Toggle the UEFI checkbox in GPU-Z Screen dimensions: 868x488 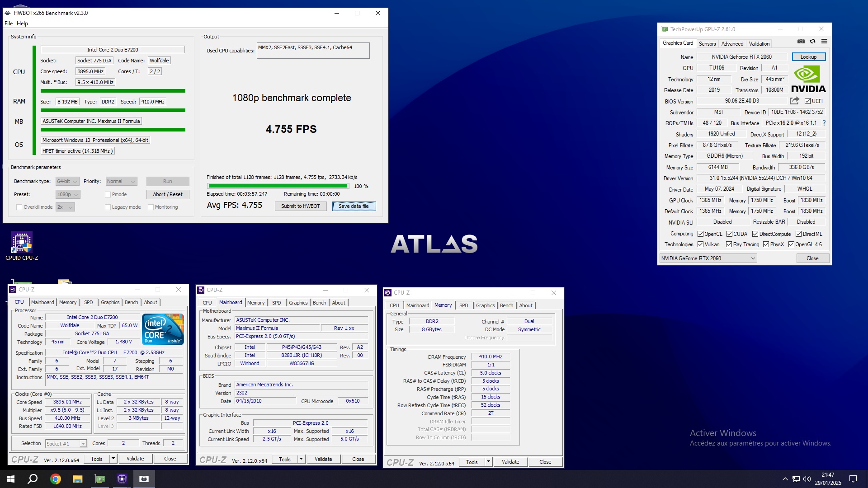pos(808,101)
